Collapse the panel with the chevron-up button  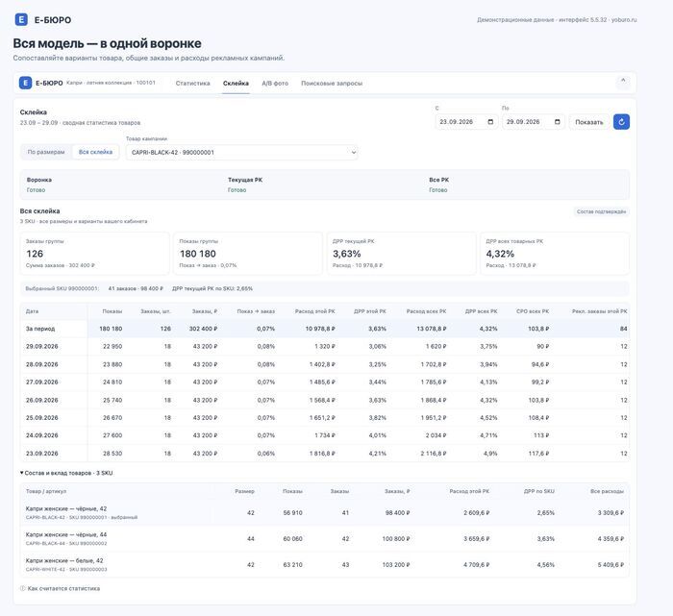(x=623, y=81)
